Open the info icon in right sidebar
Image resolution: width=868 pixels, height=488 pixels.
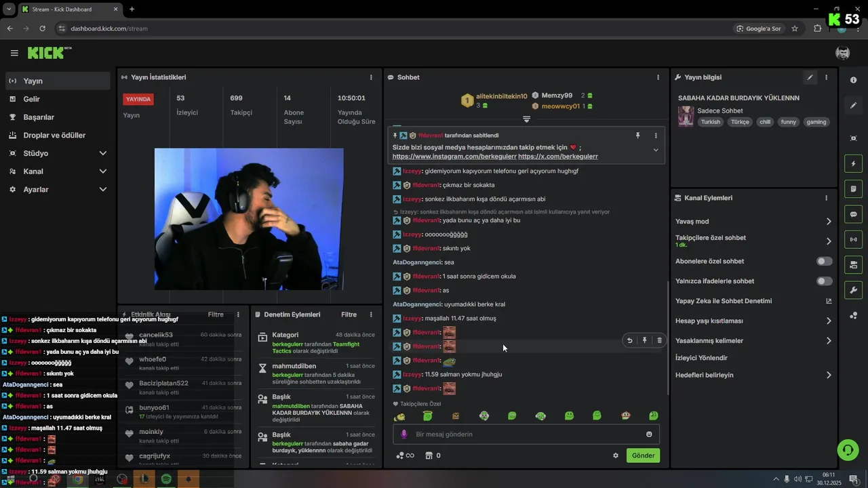click(x=853, y=80)
